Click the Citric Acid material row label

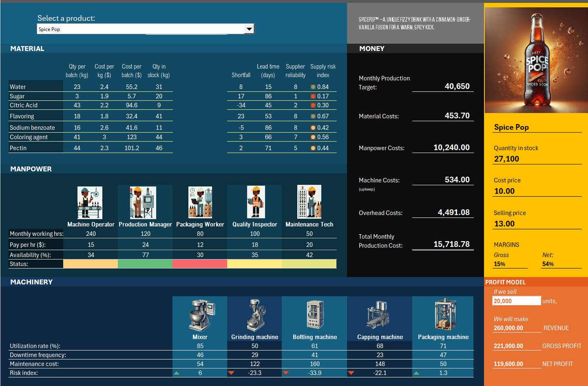tap(24, 105)
